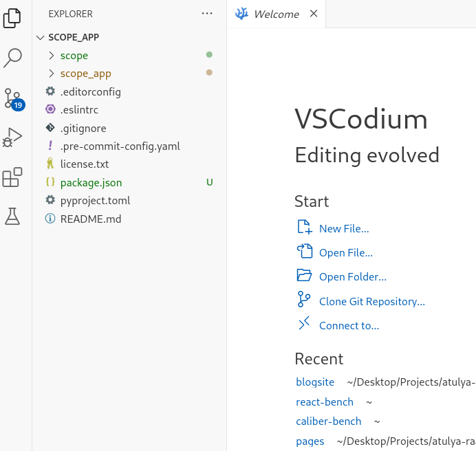Image resolution: width=476 pixels, height=451 pixels.
Task: Click the .eslintrc file icon
Action: [x=50, y=109]
